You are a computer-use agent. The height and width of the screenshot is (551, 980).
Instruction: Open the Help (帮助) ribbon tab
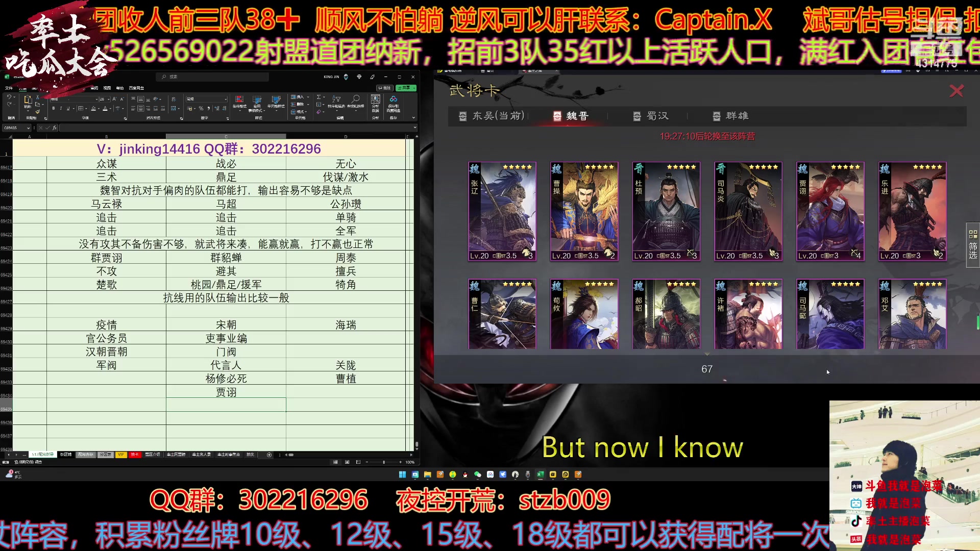(x=120, y=88)
